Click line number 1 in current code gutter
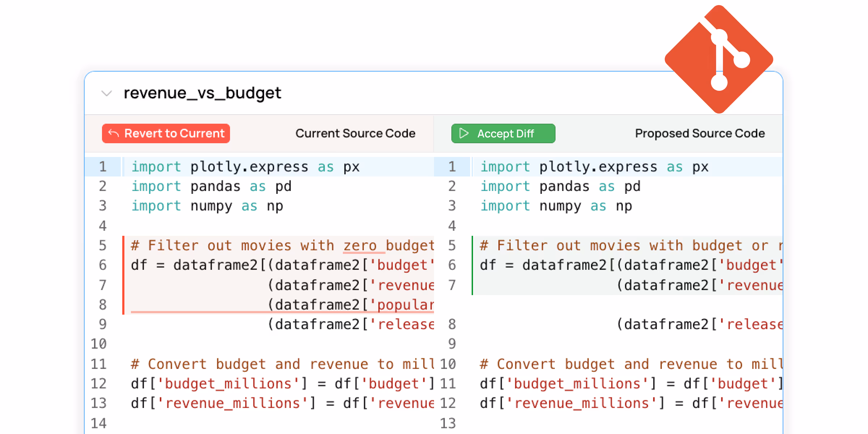This screenshot has width=868, height=434. 103,167
